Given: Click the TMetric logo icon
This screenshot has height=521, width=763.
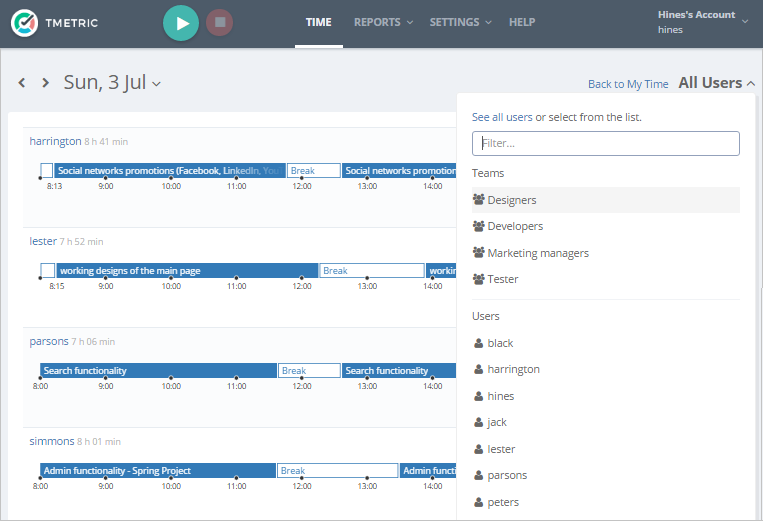Looking at the screenshot, I should pos(24,23).
